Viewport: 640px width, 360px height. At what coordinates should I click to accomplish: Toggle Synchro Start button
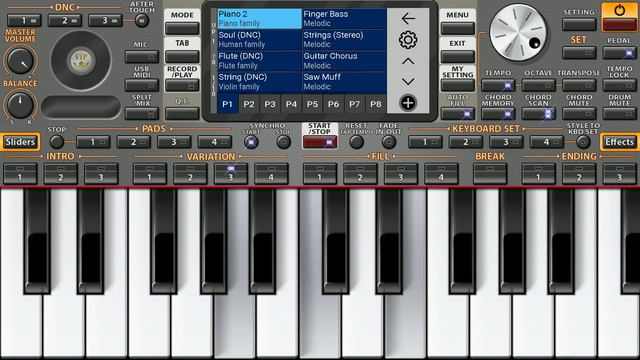251,142
